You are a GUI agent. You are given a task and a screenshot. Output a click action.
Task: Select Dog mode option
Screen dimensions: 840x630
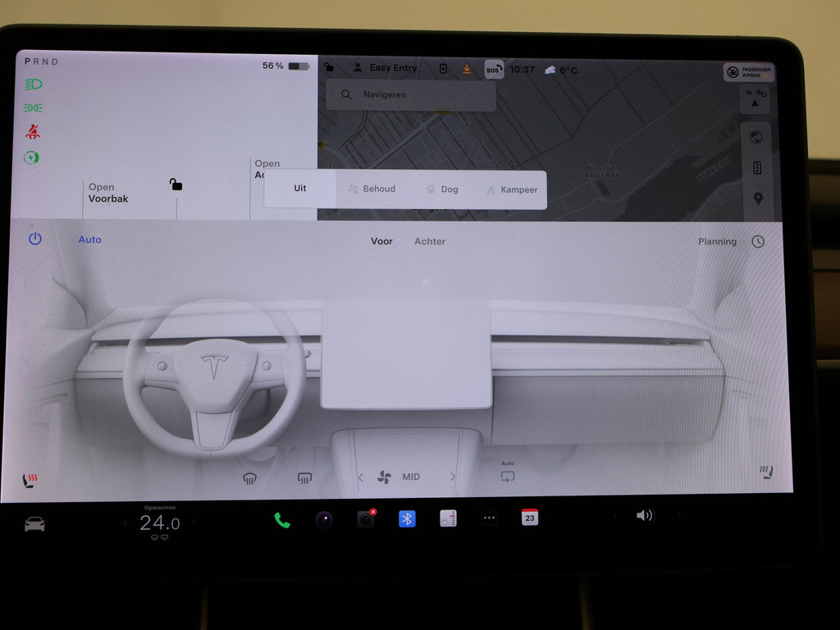pyautogui.click(x=442, y=189)
